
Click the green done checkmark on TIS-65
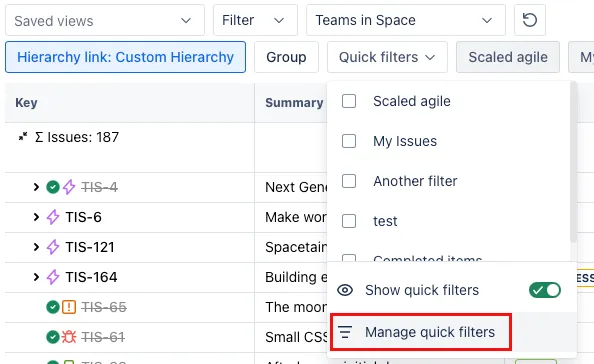[53, 307]
